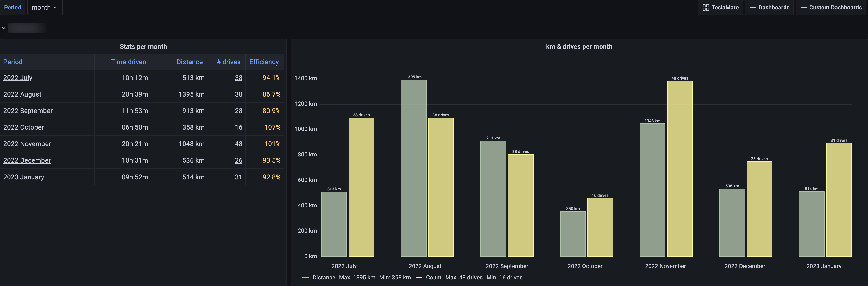Screen dimensions: 868x286
Task: Click the green Distance legend color swatch
Action: (x=306, y=278)
